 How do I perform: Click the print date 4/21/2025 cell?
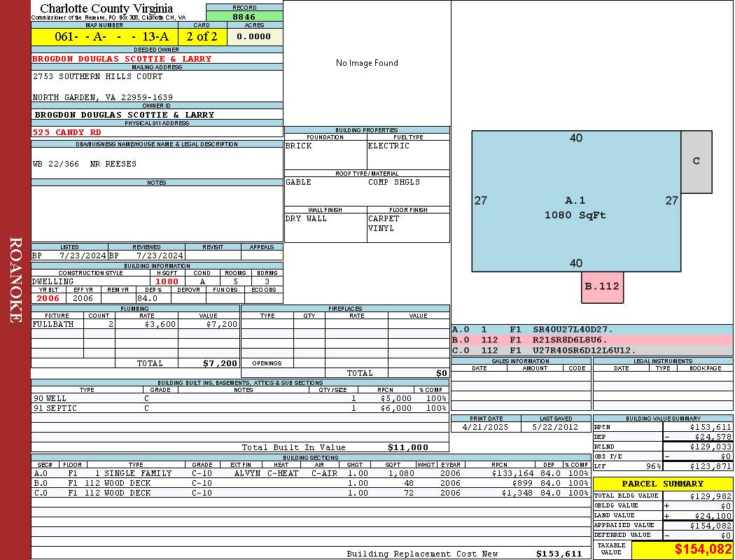click(x=486, y=426)
